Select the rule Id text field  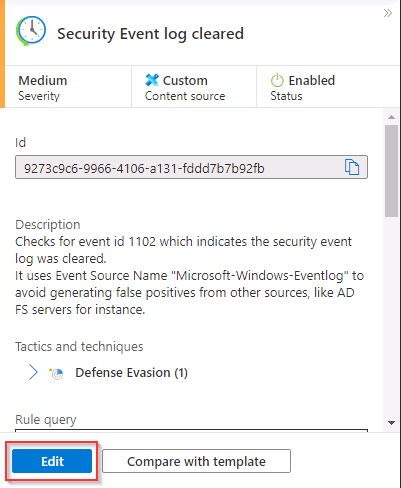[191, 167]
